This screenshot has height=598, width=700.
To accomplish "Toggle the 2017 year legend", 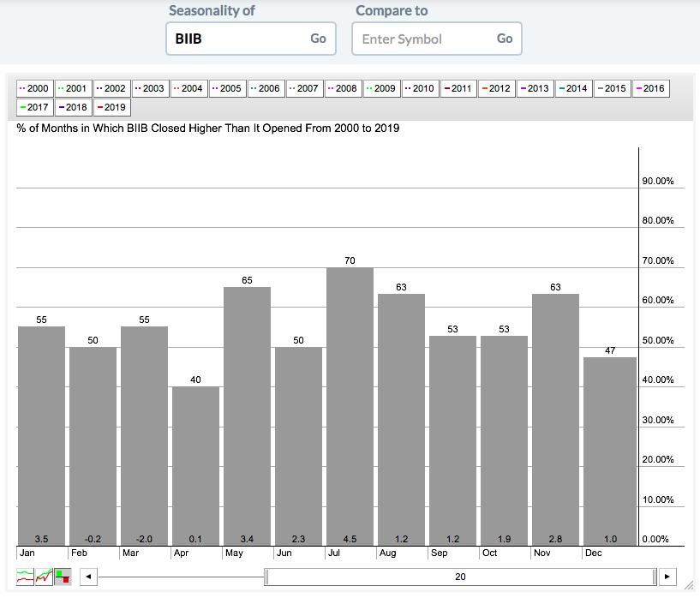I will [35, 107].
